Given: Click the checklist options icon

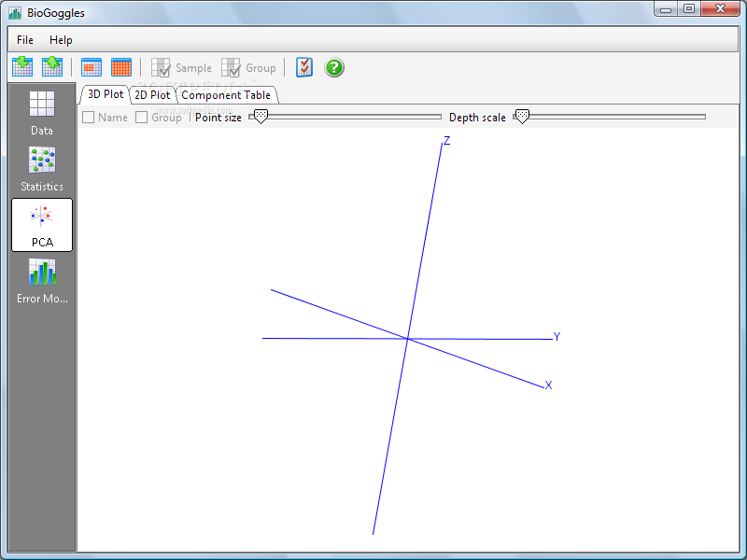Looking at the screenshot, I should point(304,67).
